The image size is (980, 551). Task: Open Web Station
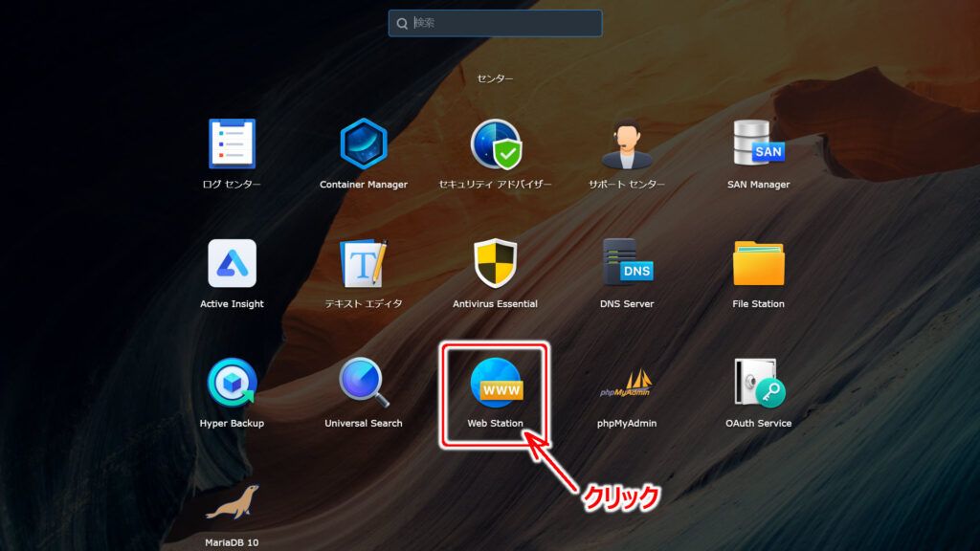tap(494, 386)
